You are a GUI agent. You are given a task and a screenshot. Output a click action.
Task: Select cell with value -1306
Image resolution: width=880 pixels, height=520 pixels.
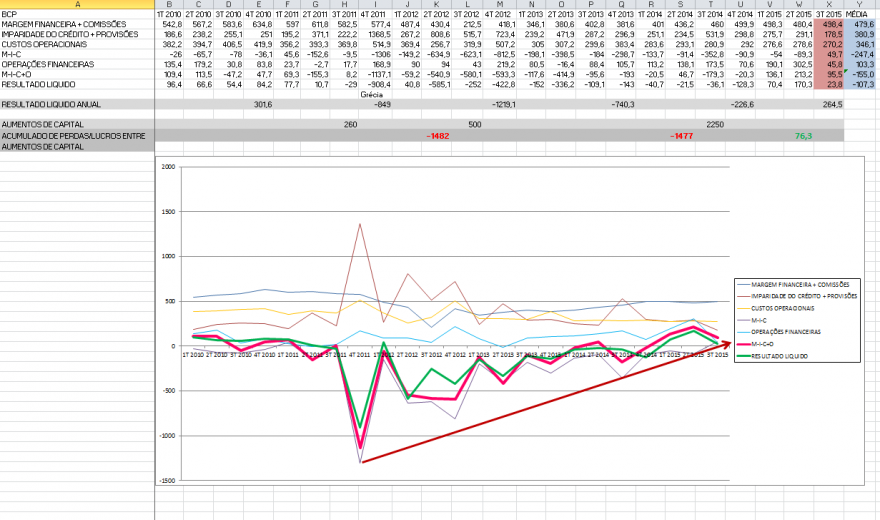(x=373, y=54)
